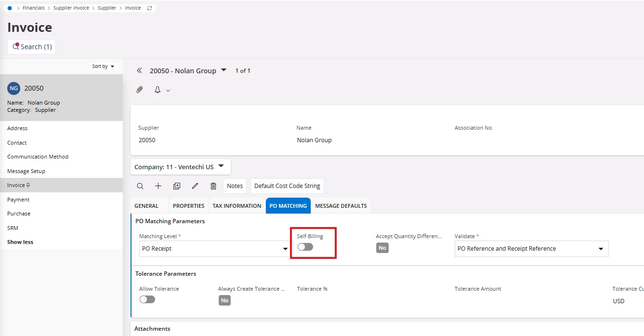Refresh the page using the breadcrumb reload icon
The height and width of the screenshot is (336, 644).
149,8
